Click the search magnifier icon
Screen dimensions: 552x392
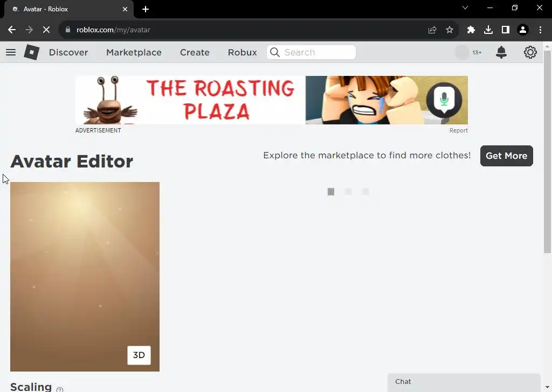(x=274, y=52)
